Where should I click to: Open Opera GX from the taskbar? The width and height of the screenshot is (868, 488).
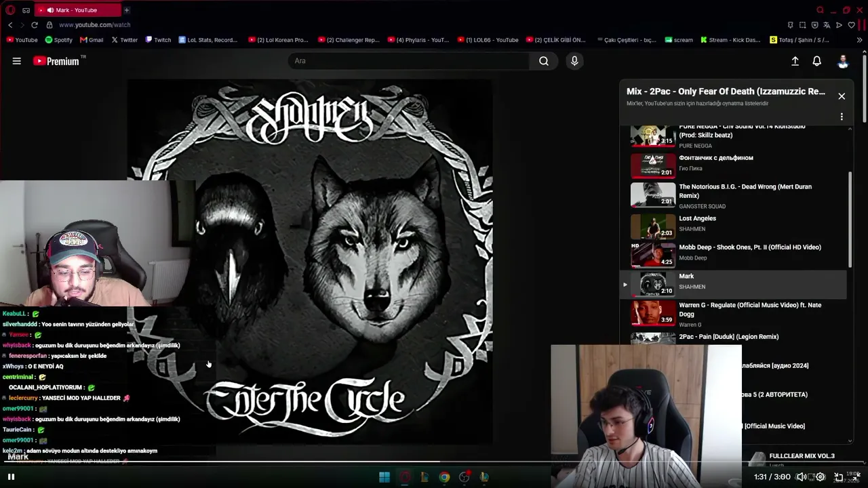[x=405, y=477]
